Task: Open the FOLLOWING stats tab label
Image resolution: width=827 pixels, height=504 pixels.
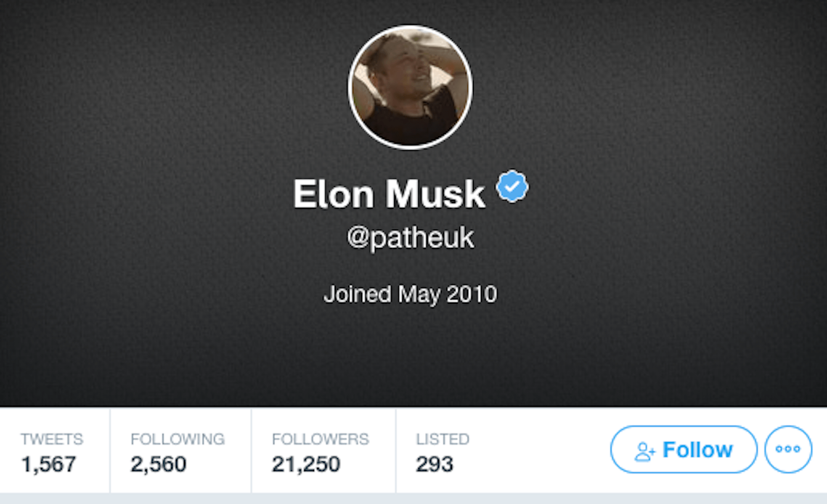Action: pos(178,439)
